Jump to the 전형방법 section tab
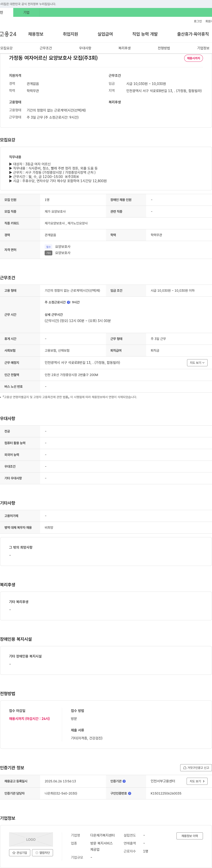 pyautogui.click(x=164, y=48)
